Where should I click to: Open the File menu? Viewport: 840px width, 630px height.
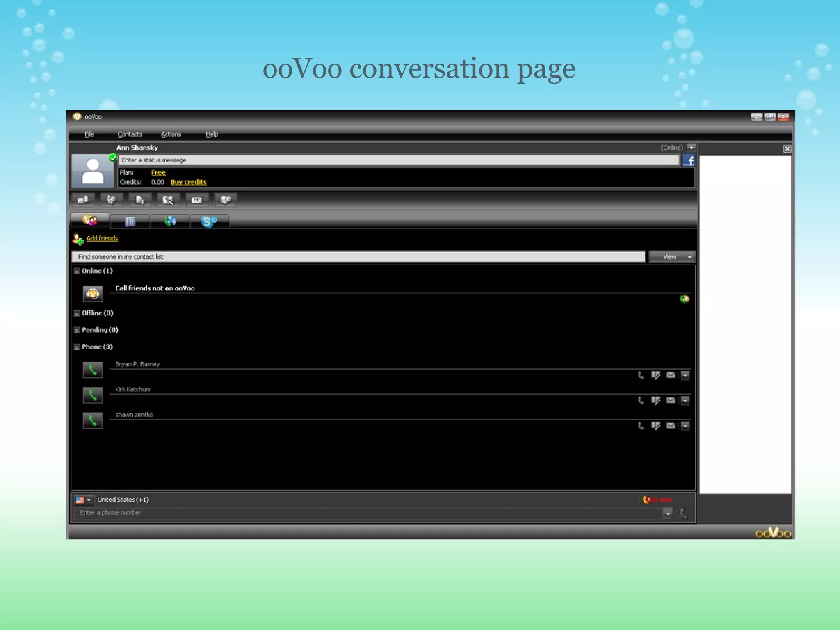pos(89,134)
